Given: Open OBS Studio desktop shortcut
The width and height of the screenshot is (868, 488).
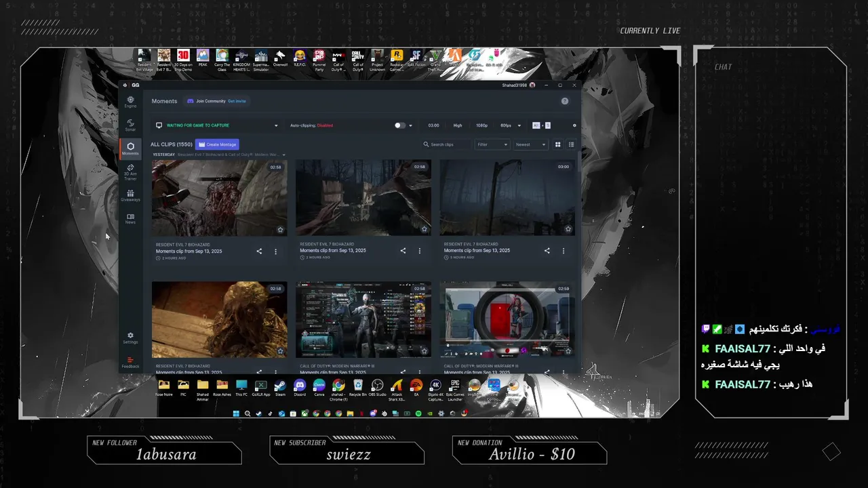Looking at the screenshot, I should click(x=377, y=388).
